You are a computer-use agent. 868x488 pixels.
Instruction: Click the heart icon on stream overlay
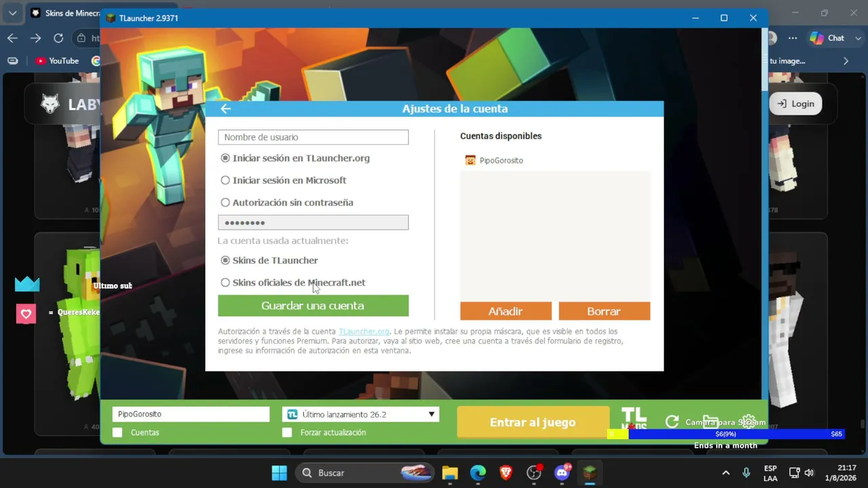pos(26,314)
